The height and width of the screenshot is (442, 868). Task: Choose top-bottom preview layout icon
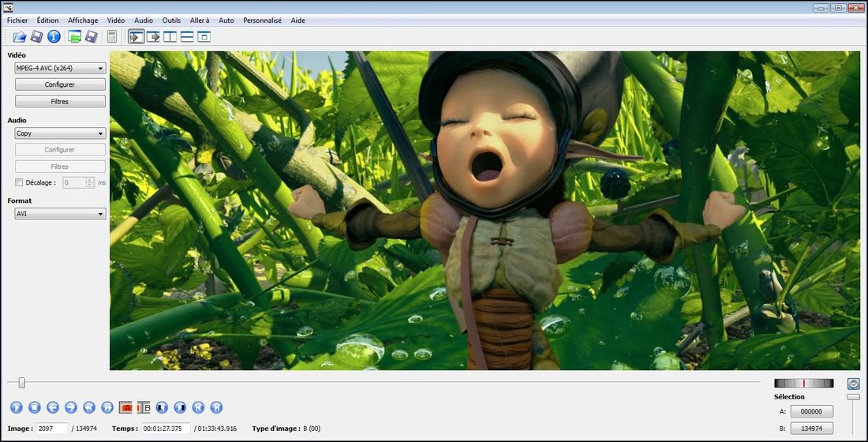coord(187,36)
